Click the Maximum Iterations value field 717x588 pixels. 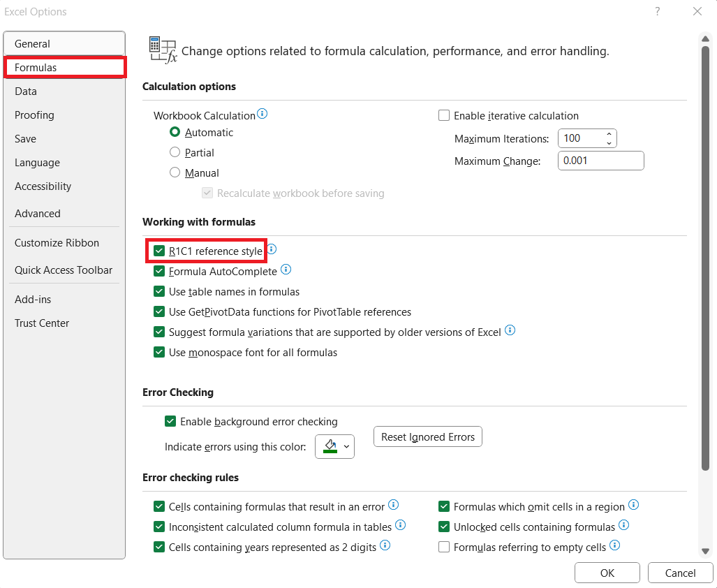(x=581, y=138)
